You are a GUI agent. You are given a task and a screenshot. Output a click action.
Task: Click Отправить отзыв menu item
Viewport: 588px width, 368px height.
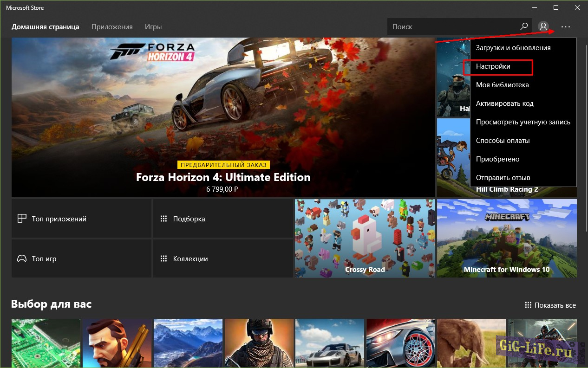(x=503, y=178)
